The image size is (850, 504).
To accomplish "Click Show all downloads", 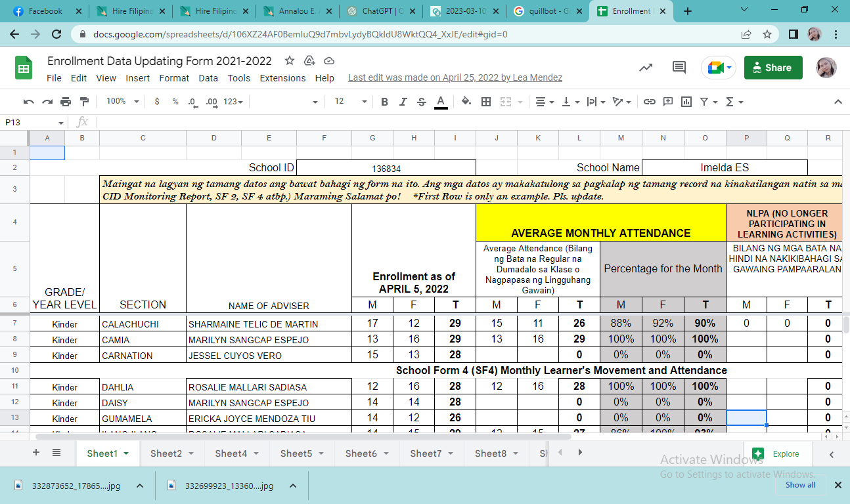I will click(x=800, y=485).
